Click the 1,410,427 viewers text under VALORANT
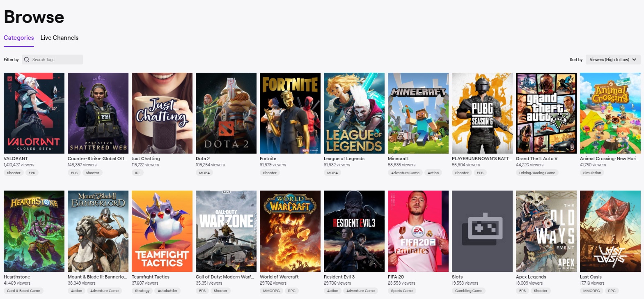The image size is (644, 299). 19,165
